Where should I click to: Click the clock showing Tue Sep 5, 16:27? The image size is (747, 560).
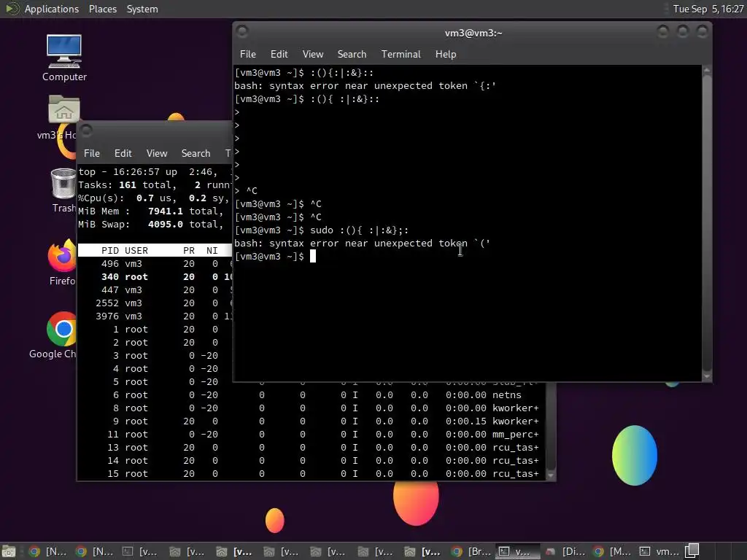[x=708, y=9]
